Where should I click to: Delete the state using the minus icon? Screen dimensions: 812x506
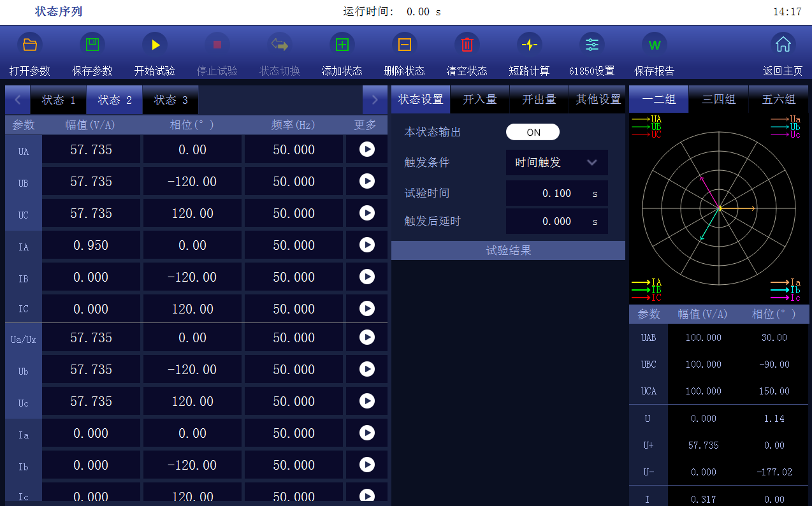(405, 45)
